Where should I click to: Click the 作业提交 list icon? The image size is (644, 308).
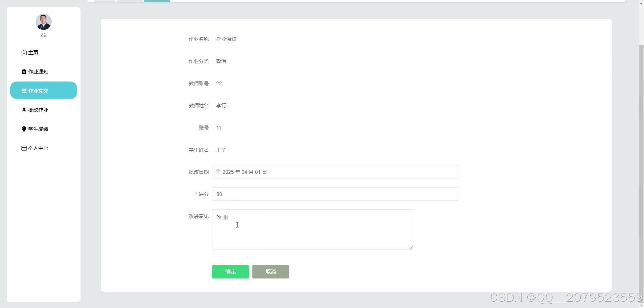click(x=23, y=90)
